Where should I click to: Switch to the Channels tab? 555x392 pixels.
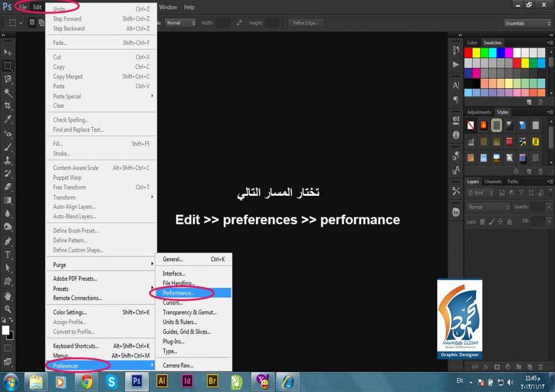[493, 182]
